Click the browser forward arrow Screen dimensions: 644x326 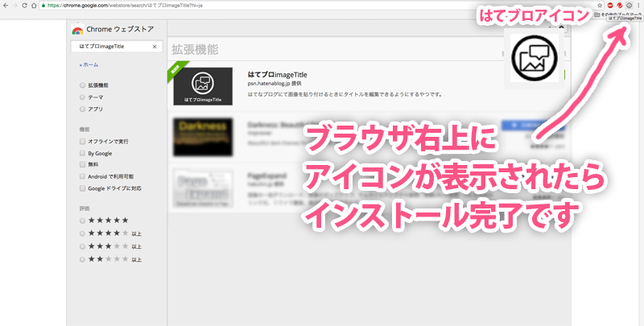click(15, 6)
